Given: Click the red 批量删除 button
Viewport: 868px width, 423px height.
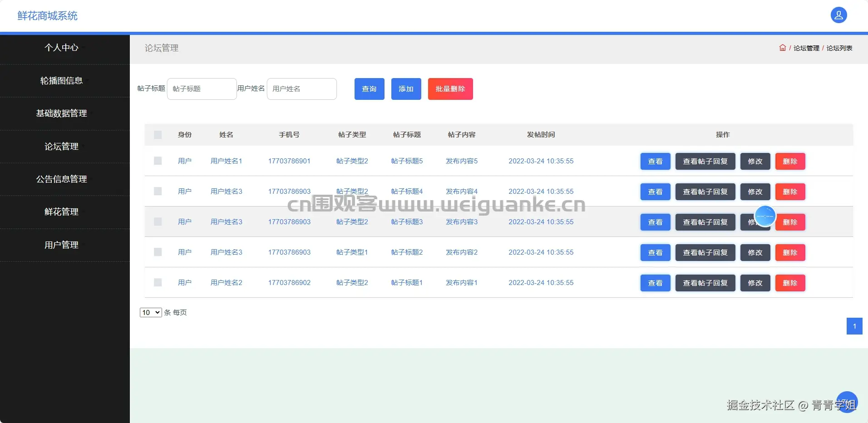Looking at the screenshot, I should [x=450, y=89].
